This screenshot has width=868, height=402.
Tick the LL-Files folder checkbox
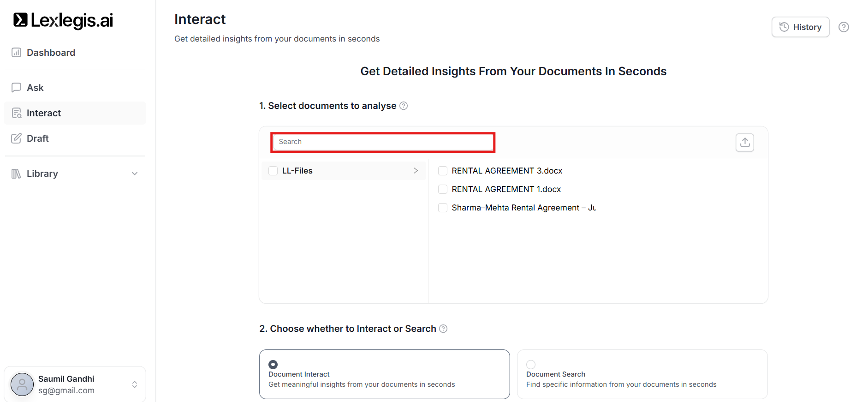tap(273, 171)
